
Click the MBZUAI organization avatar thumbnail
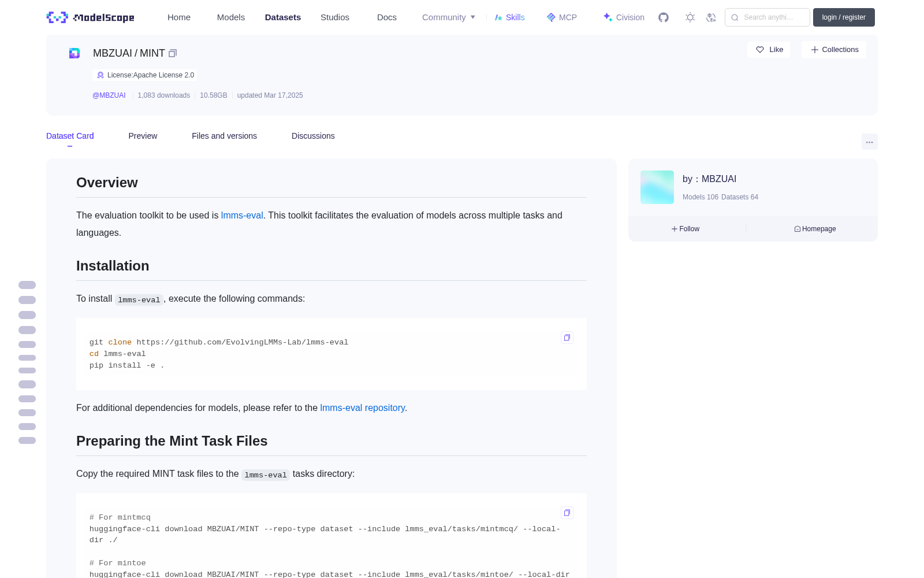click(657, 187)
